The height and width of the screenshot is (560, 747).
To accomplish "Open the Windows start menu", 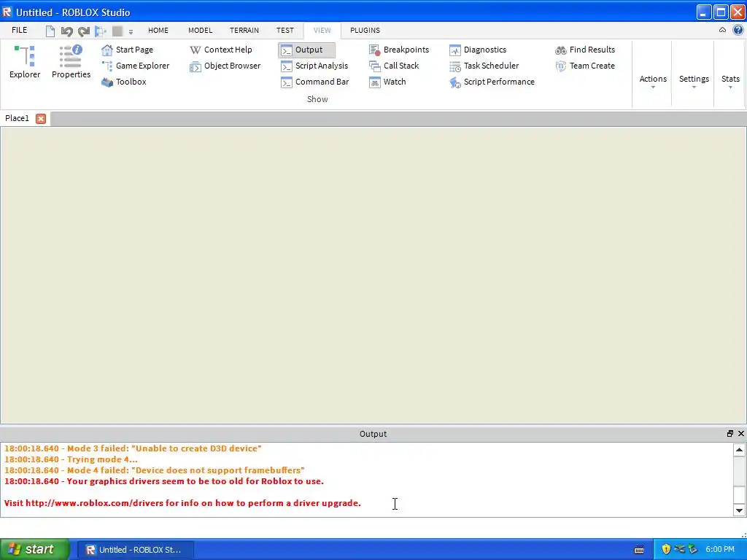I will [35, 550].
